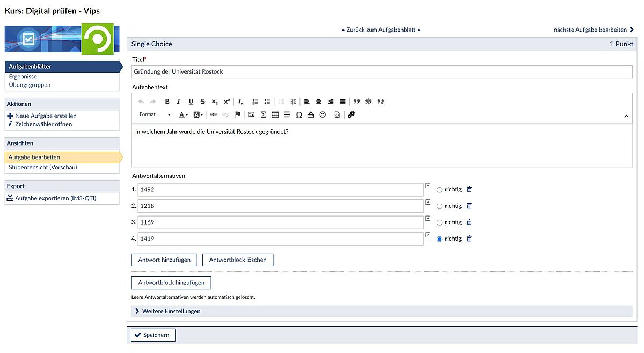Image resolution: width=644 pixels, height=353 pixels.
Task: Expand editor toggle beside answer 1169
Action: 428,218
